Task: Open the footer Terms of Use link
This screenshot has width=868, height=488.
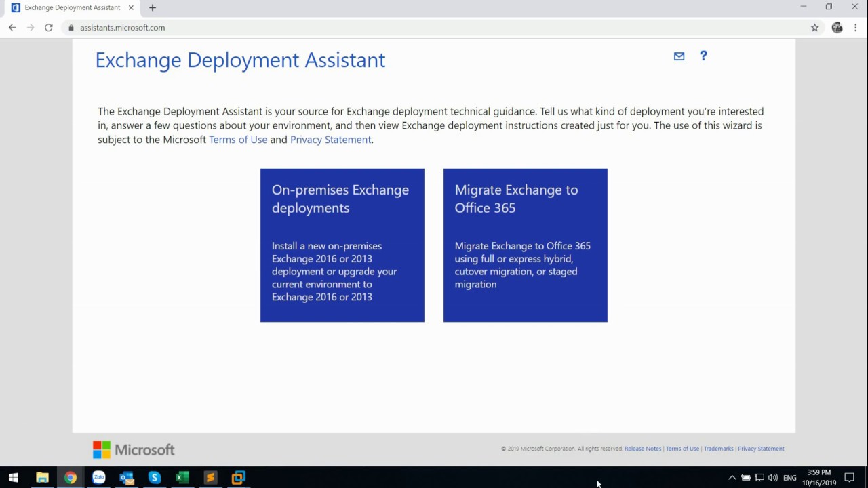Action: pos(682,449)
